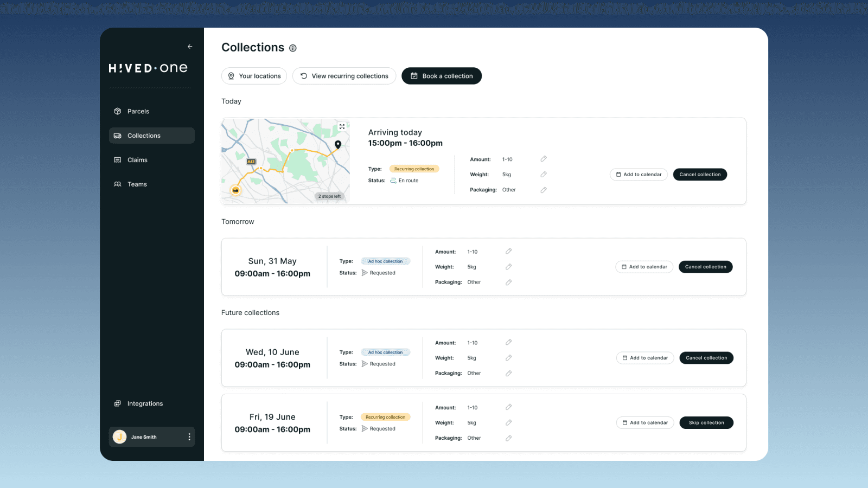Click the Integrations icon near sidebar bottom

[x=118, y=403]
